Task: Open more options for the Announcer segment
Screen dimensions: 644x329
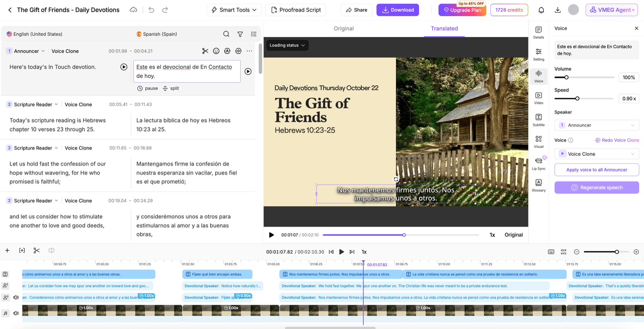Action: pyautogui.click(x=250, y=51)
